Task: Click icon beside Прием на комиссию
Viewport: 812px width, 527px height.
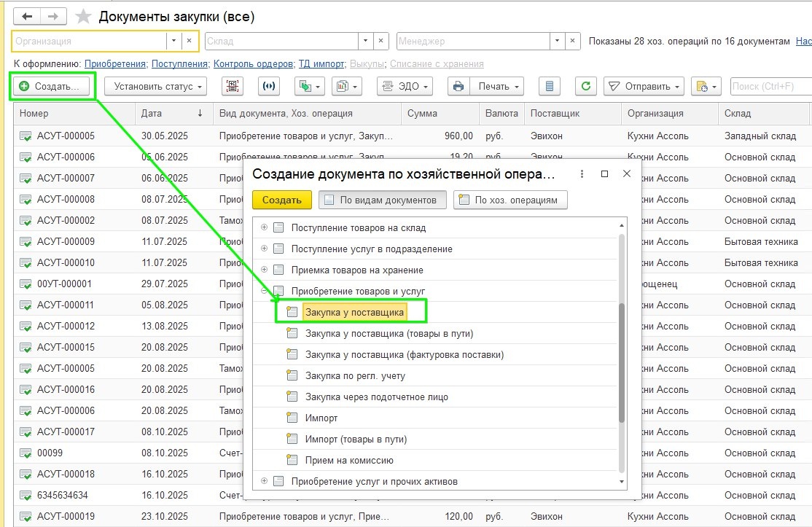Action: point(292,460)
